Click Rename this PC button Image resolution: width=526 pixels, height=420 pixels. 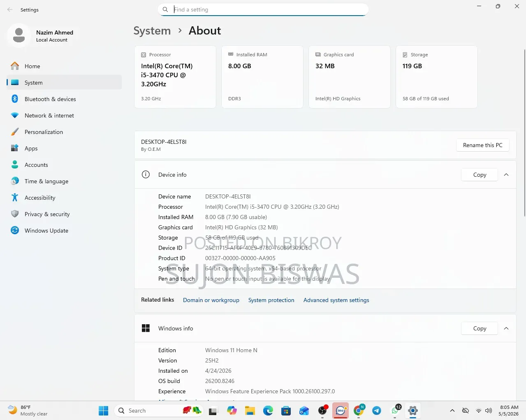click(483, 145)
